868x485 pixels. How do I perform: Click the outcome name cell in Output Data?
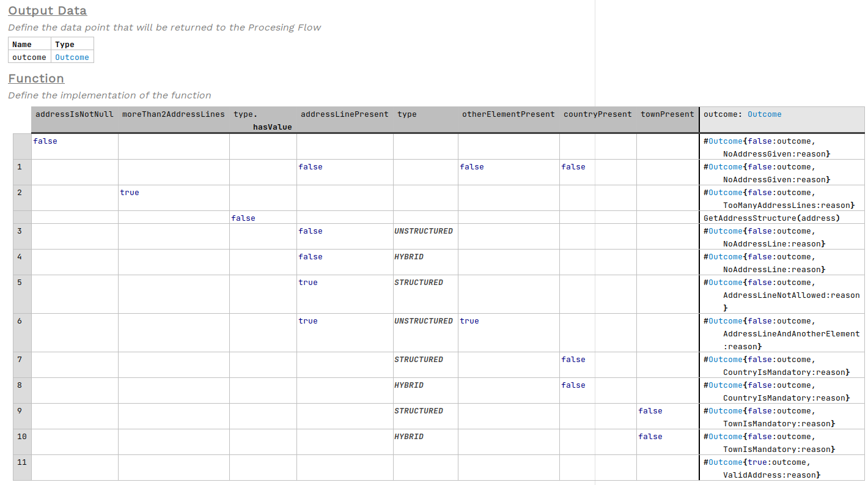(29, 57)
